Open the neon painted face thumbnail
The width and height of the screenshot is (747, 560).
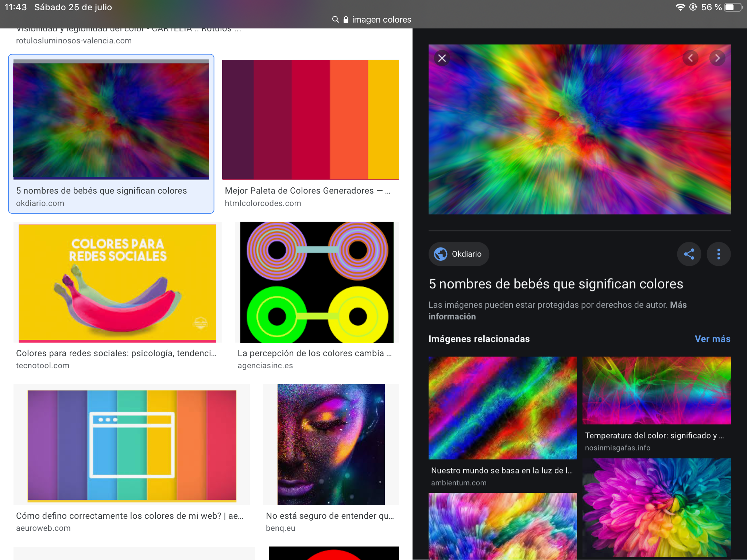click(x=331, y=444)
